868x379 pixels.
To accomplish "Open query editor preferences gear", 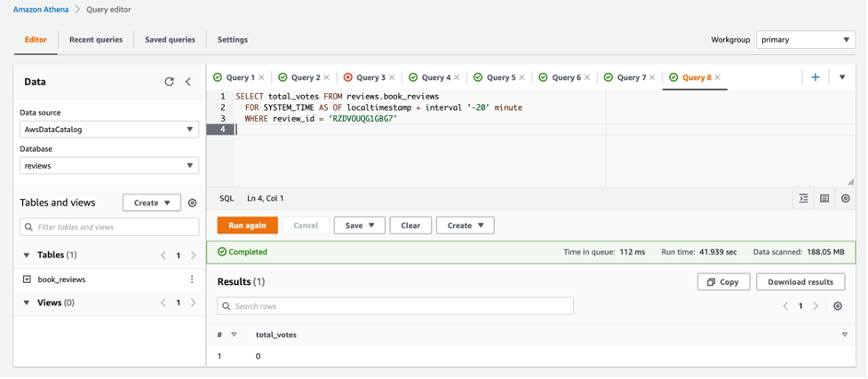I will (845, 198).
